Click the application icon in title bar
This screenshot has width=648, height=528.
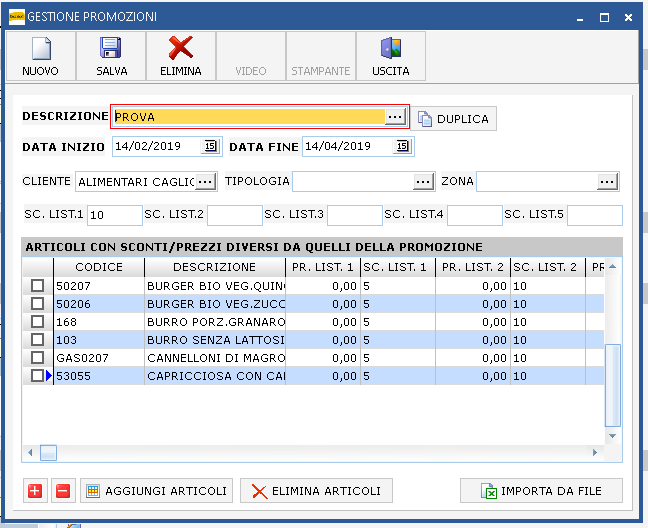(17, 17)
